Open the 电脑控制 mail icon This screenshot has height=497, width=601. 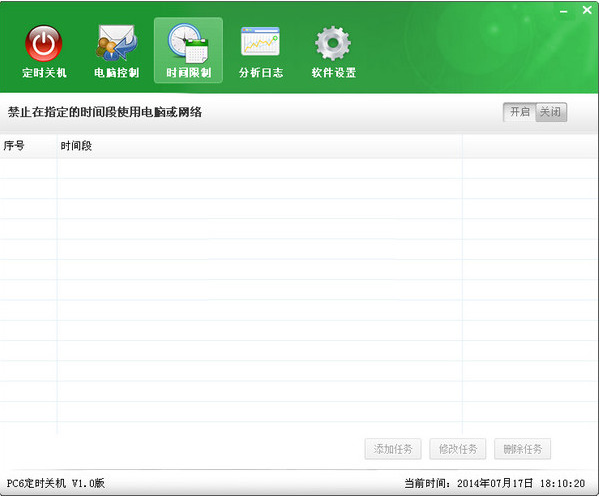coord(117,43)
